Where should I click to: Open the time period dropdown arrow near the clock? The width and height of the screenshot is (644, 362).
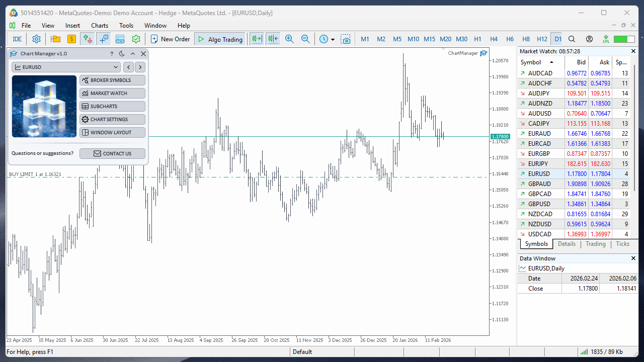(333, 39)
